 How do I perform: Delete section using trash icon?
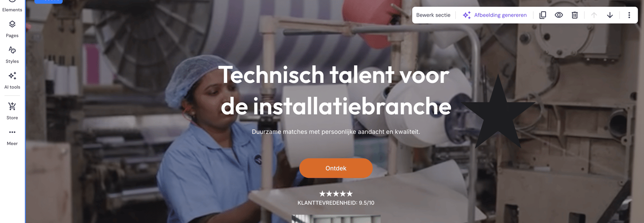pos(575,15)
